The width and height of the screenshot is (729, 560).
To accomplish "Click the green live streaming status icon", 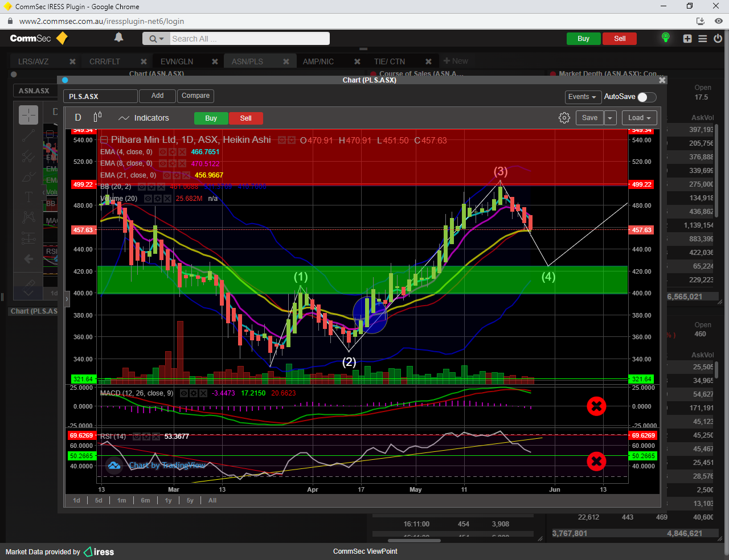I will [x=665, y=38].
